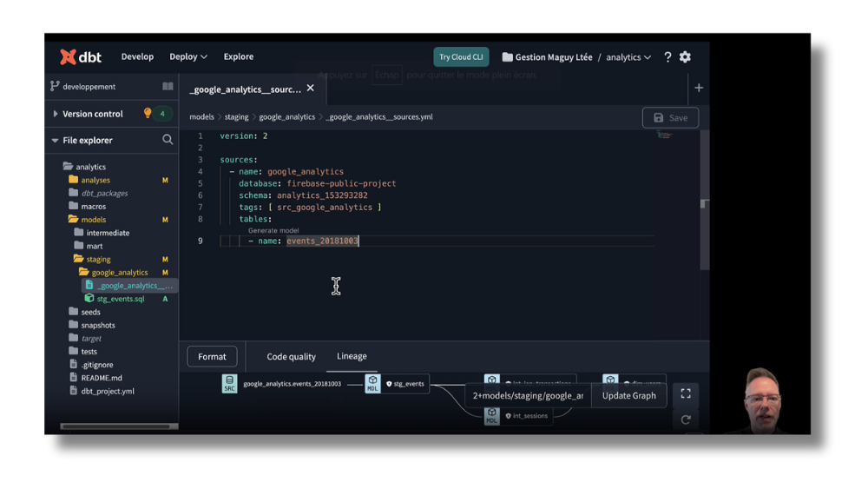Collapse the File explorer section
Image resolution: width=868 pixels, height=489 pixels.
(88, 140)
